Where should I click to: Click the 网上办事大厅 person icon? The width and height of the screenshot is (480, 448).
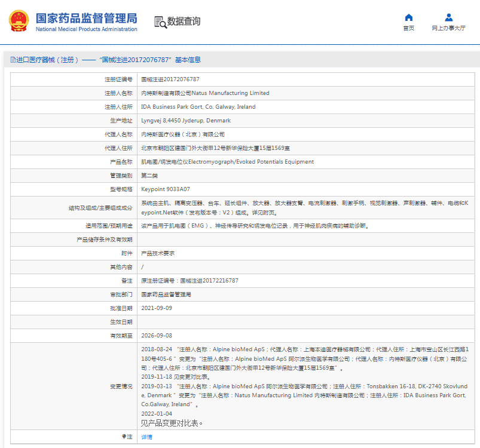pos(448,17)
